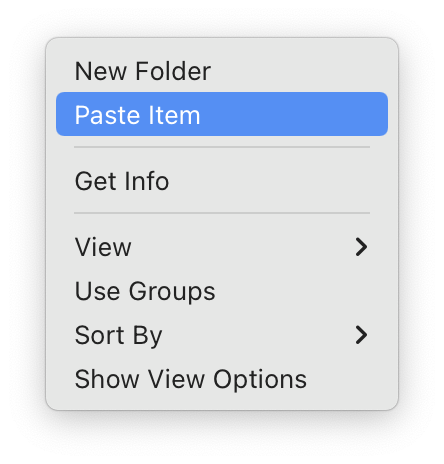
Task: Enable grouping with Use Groups
Action: click(222, 291)
